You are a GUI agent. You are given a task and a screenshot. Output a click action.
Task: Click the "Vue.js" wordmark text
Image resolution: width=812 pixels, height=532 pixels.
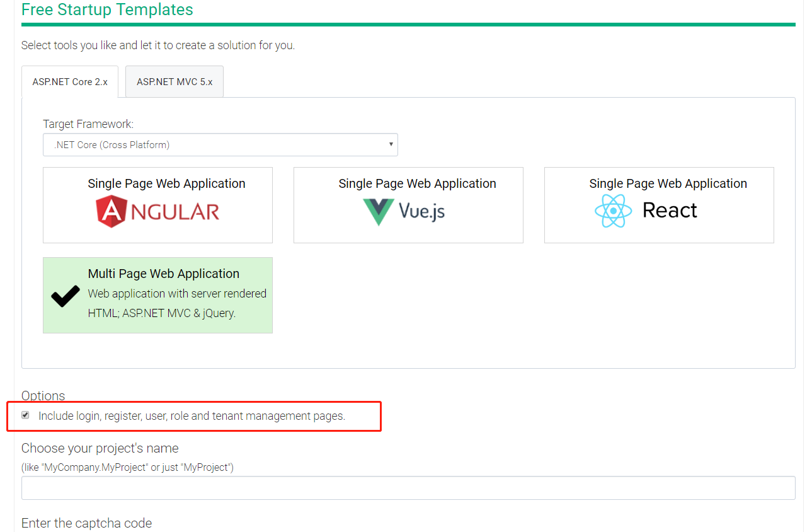(421, 211)
